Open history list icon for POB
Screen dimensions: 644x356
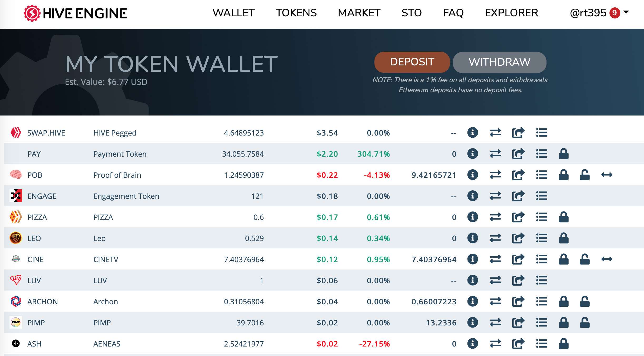pyautogui.click(x=541, y=175)
